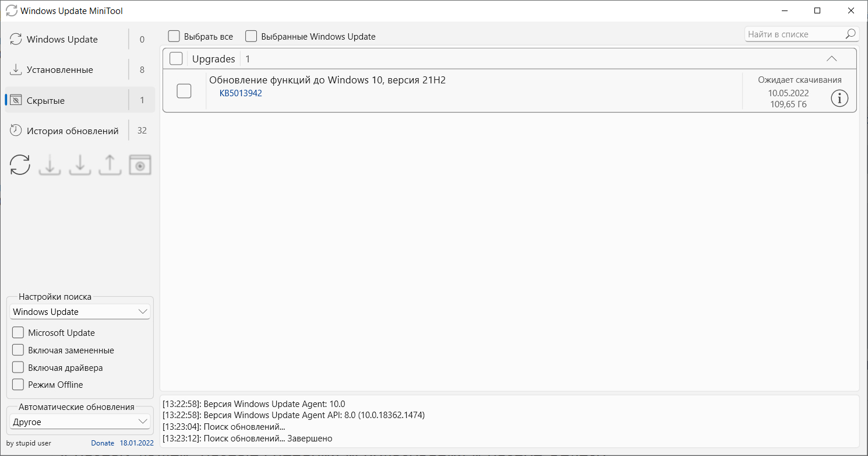
Task: Click the 'Автоматические обновления' group label
Action: click(x=76, y=407)
